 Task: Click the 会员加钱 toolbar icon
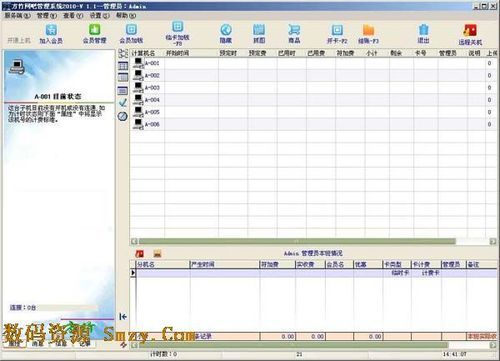pos(131,30)
